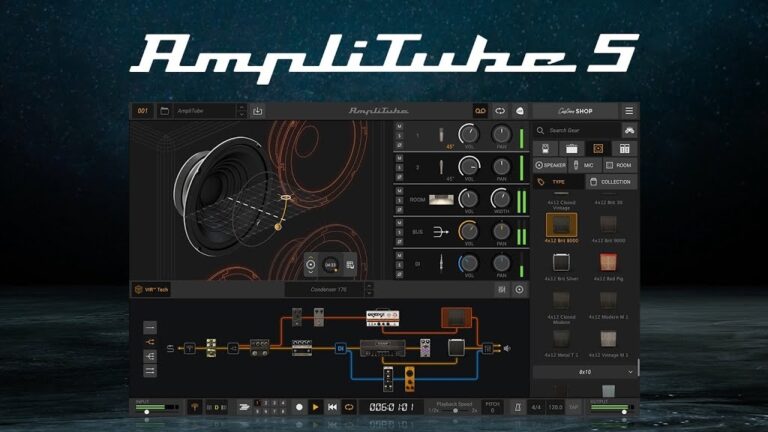Open the hamburger main menu
Viewport: 768px width, 432px height.
click(629, 111)
